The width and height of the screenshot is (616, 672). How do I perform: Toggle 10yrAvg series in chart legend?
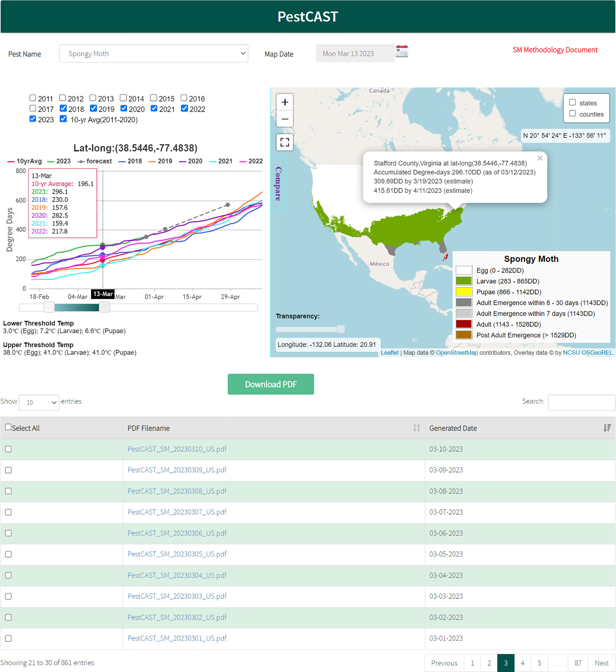click(x=25, y=161)
